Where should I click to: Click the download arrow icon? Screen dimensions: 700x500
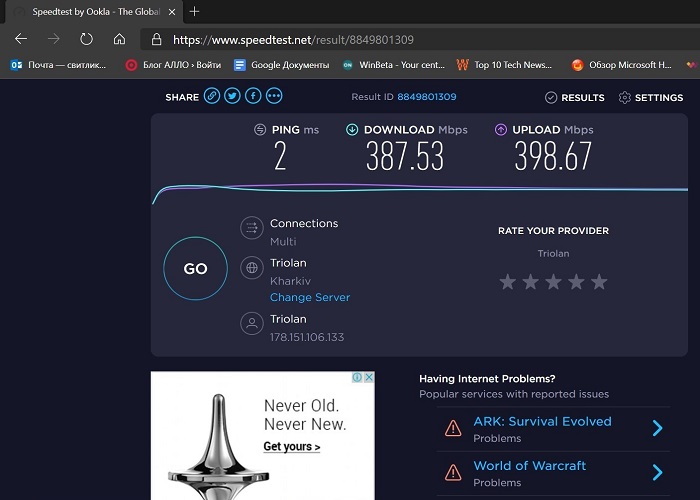click(x=352, y=130)
